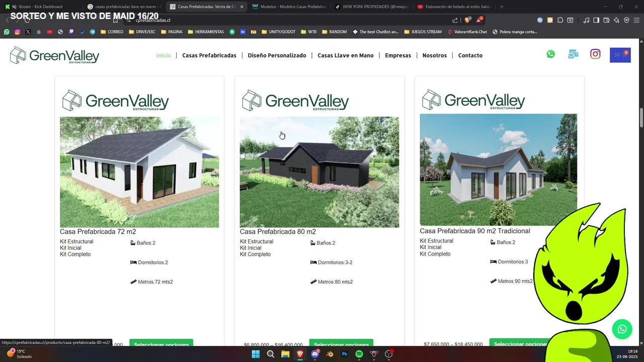Click the 72 m2 house render image
This screenshot has height=362, width=644.
click(139, 172)
